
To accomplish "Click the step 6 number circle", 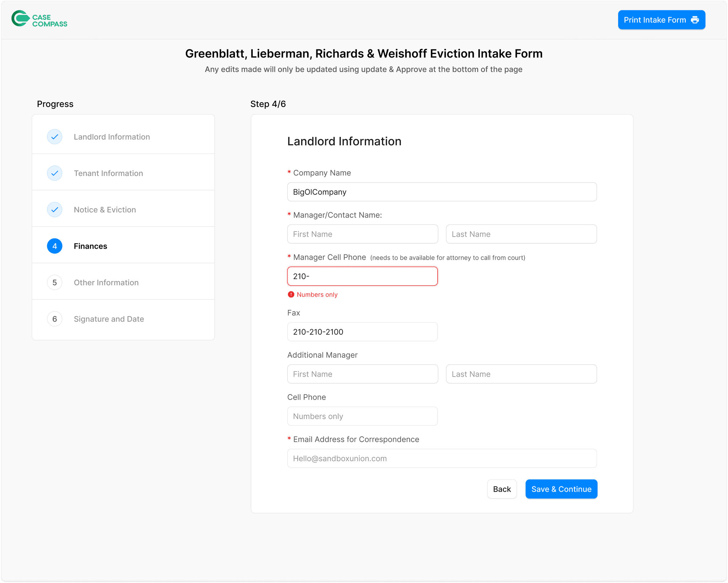I will point(55,319).
